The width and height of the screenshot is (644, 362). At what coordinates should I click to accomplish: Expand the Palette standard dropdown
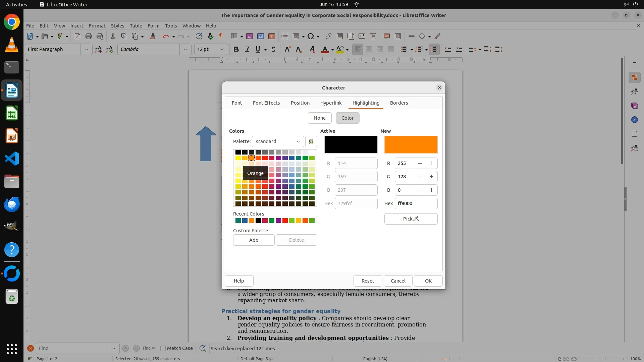pyautogui.click(x=278, y=141)
